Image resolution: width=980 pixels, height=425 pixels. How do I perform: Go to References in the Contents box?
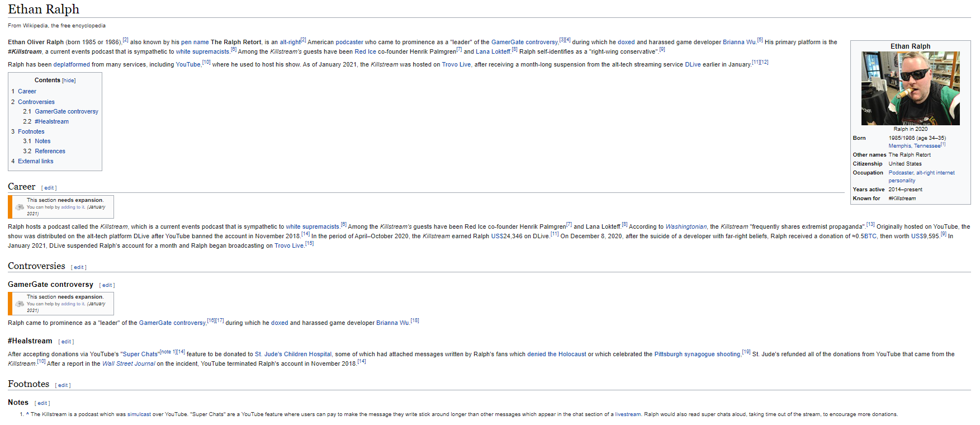click(x=50, y=151)
